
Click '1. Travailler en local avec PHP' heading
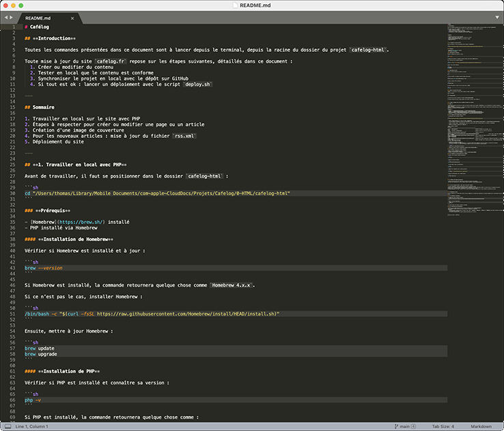pos(76,165)
